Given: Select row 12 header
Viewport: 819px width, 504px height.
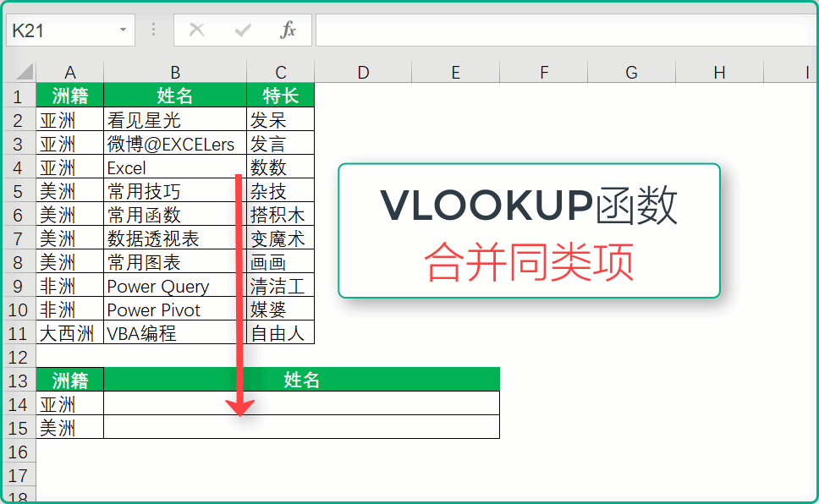Looking at the screenshot, I should tap(18, 356).
